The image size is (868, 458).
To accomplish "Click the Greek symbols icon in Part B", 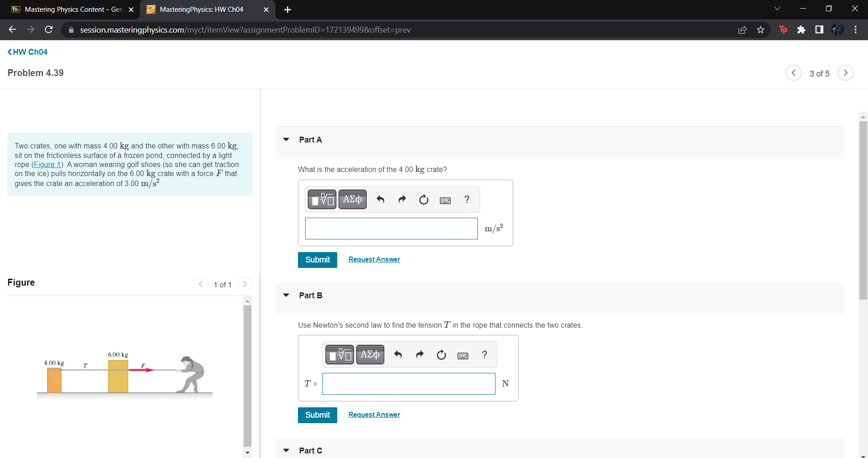I will 370,355.
